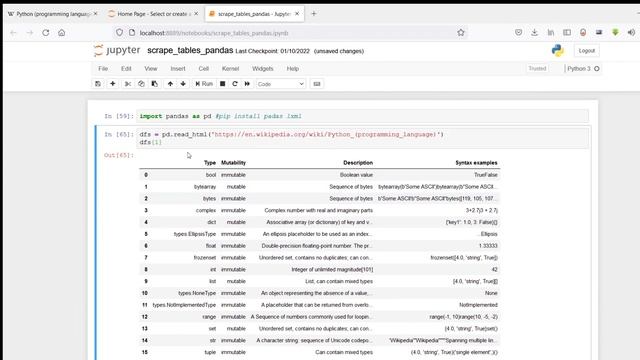Click the Python logo icon near Logout
This screenshot has height=360, width=640.
pos(558,51)
